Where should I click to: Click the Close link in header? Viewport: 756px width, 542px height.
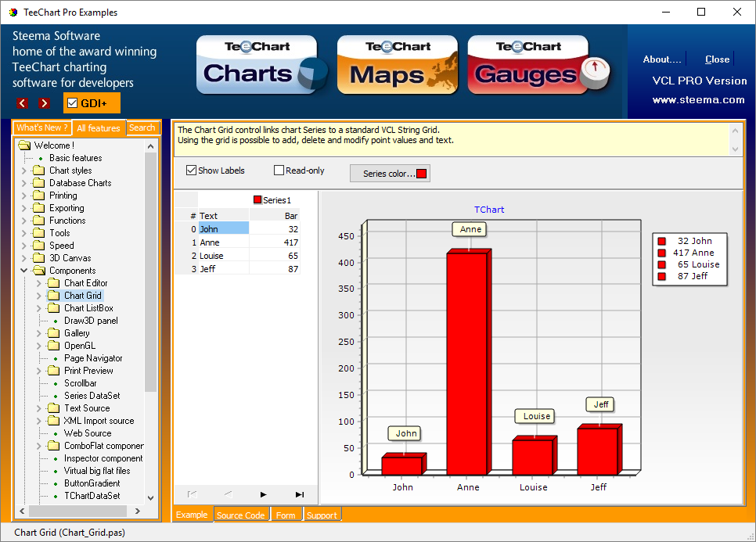[x=717, y=59]
